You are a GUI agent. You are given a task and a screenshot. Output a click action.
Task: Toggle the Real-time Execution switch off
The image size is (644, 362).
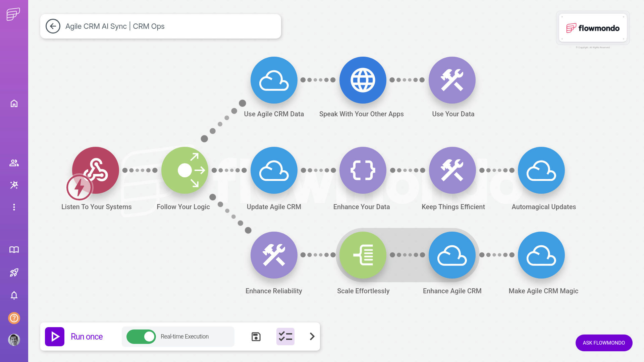[141, 337]
